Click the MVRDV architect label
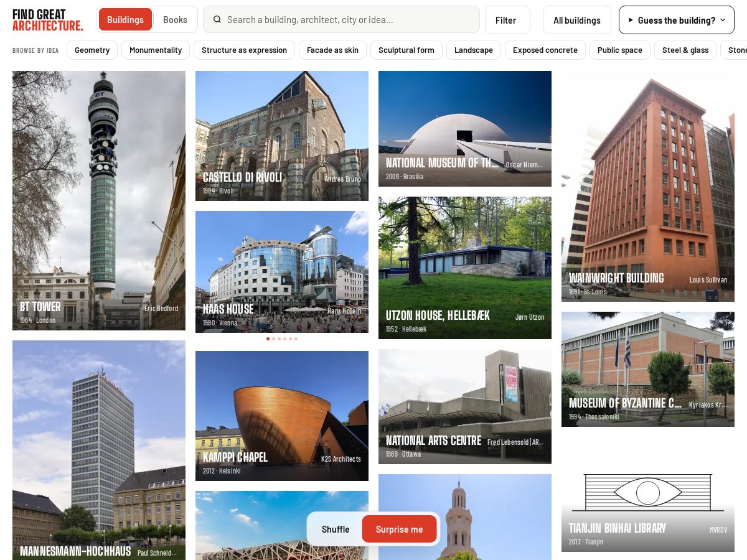 [718, 530]
